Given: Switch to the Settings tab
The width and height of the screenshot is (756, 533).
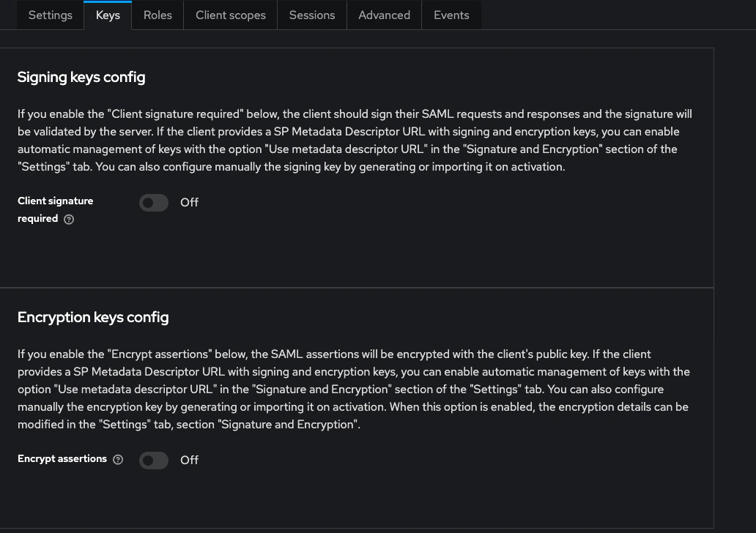Looking at the screenshot, I should pos(50,15).
